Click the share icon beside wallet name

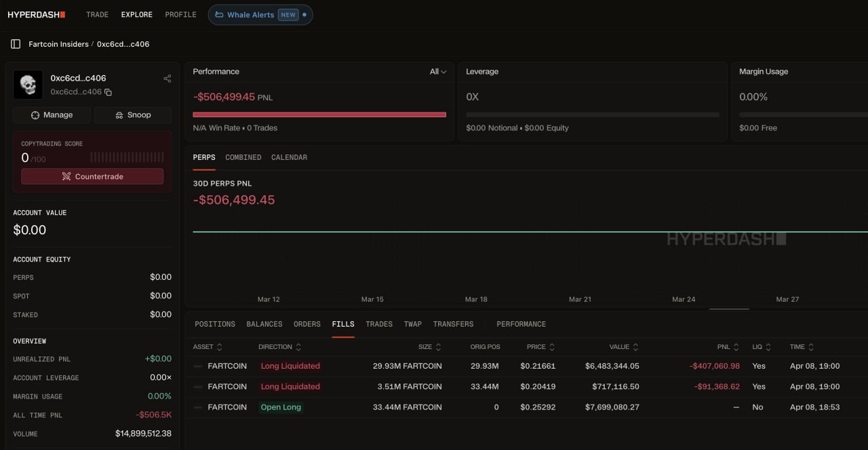167,79
